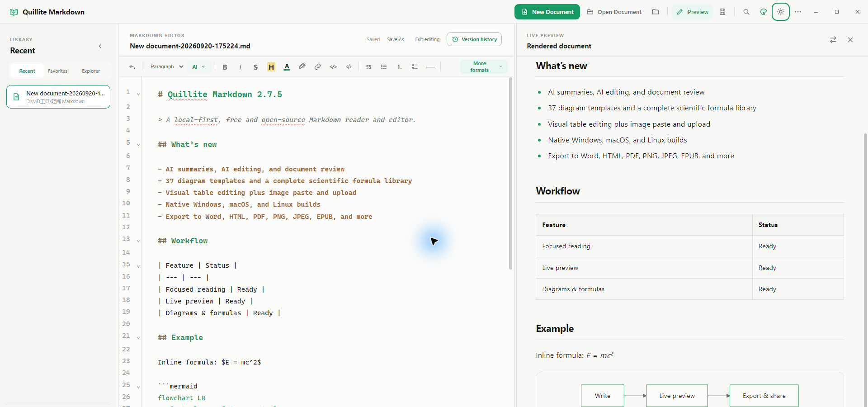The width and height of the screenshot is (868, 407).
Task: Open the three-dot more options menu
Action: 798,12
